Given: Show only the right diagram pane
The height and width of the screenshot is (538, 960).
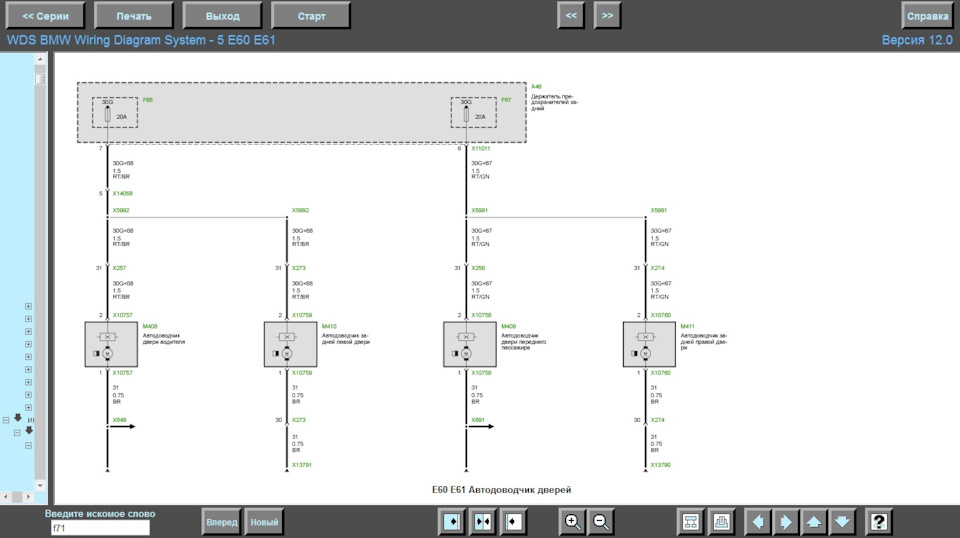Looking at the screenshot, I should coord(513,521).
